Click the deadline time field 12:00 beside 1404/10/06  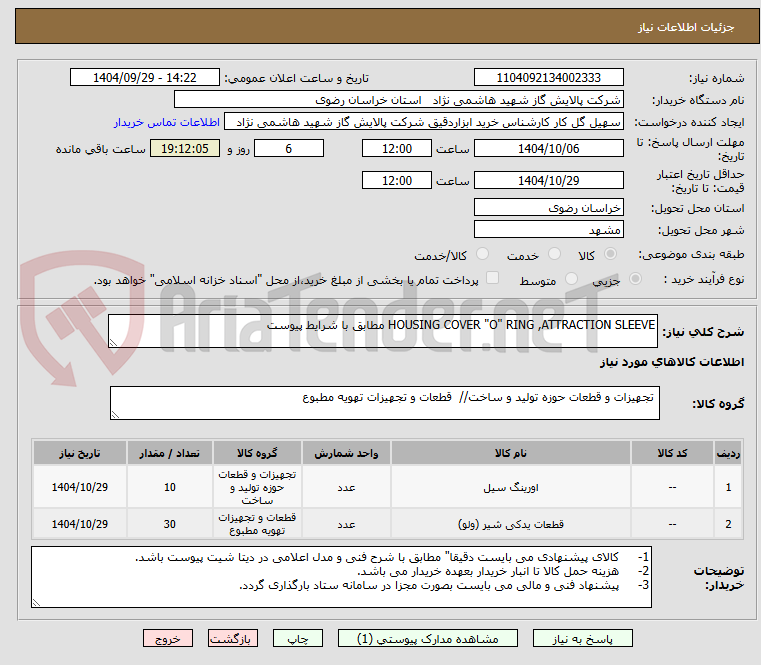pyautogui.click(x=397, y=148)
